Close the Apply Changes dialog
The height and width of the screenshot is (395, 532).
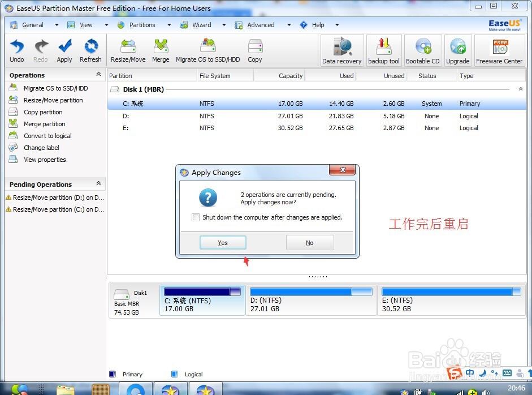coord(343,170)
